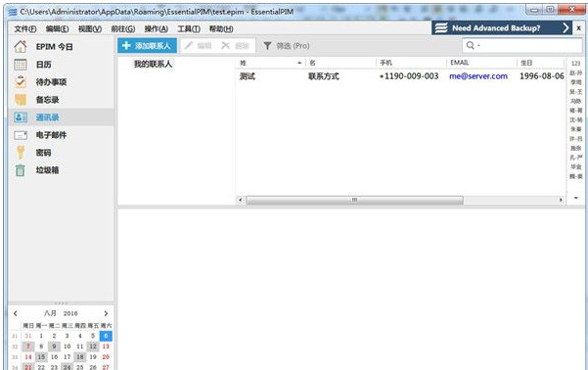588x370 pixels.
Task: Go to previous month in mini calendar
Action: (16, 313)
